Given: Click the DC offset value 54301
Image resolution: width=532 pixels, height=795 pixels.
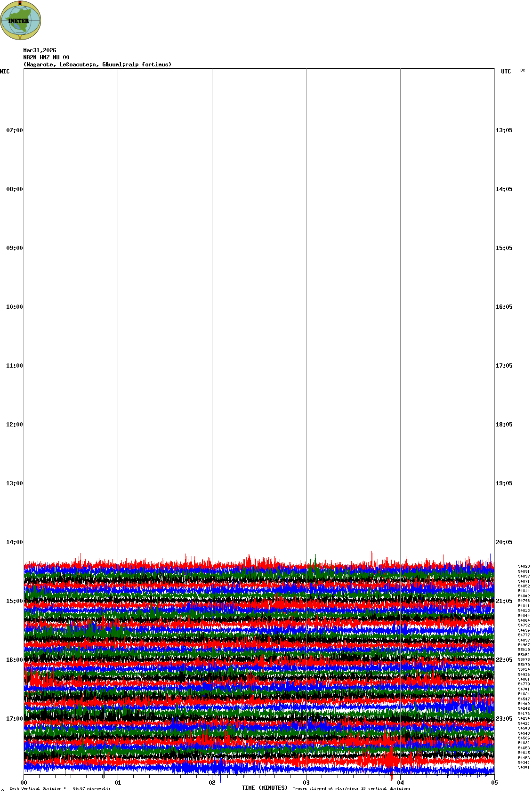Looking at the screenshot, I should pyautogui.click(x=524, y=767).
